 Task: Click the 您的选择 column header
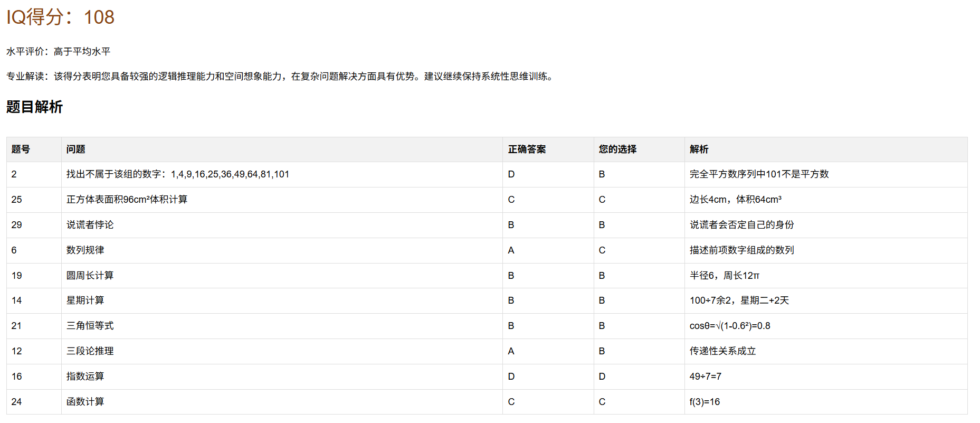click(x=617, y=149)
